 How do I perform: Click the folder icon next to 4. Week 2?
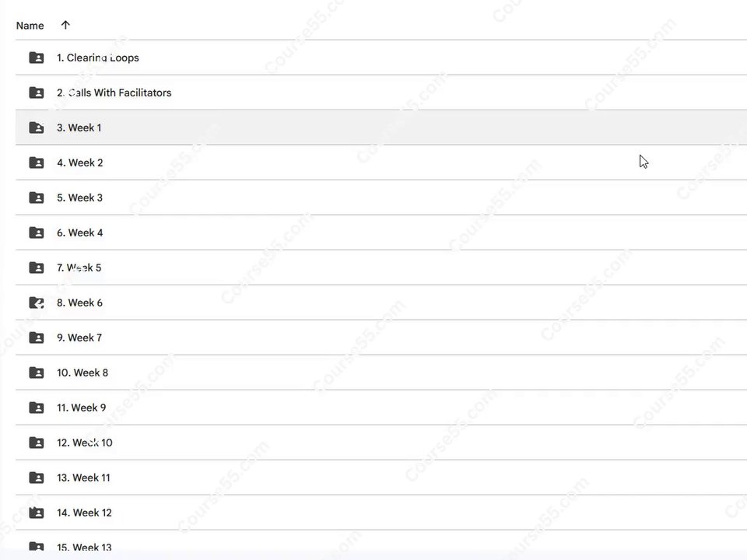tap(37, 163)
